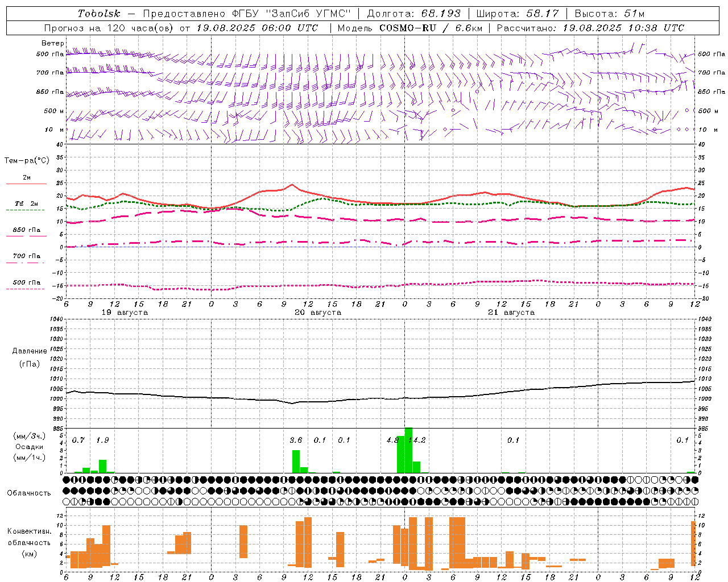Image resolution: width=728 pixels, height=582 pixels.
Task: Click the "Долгота: 68.193" header field
Action: coord(413,14)
